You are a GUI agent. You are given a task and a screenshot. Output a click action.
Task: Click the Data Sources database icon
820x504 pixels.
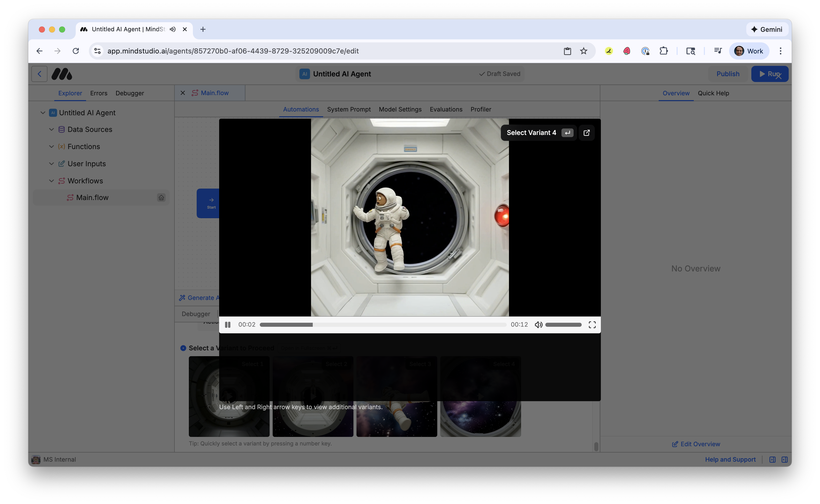click(61, 129)
